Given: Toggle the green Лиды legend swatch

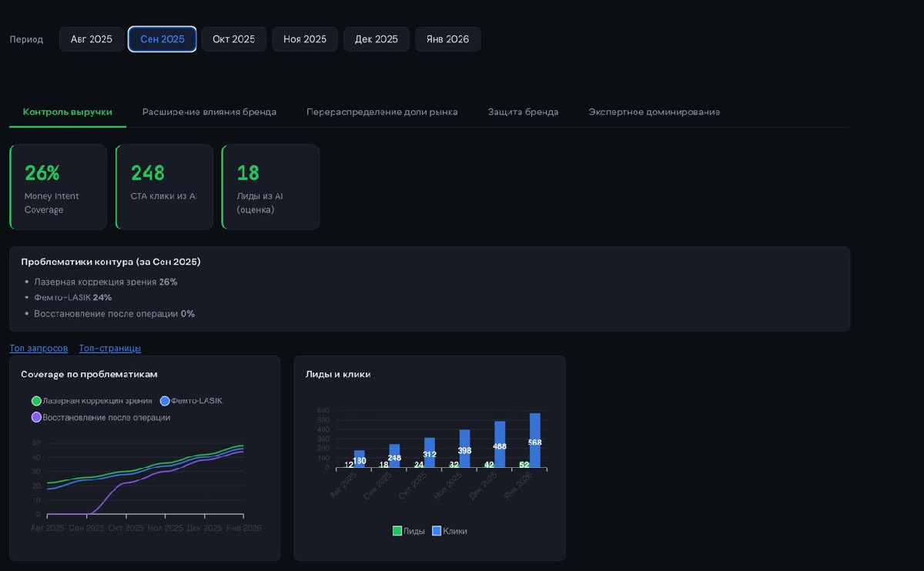Looking at the screenshot, I should point(397,531).
